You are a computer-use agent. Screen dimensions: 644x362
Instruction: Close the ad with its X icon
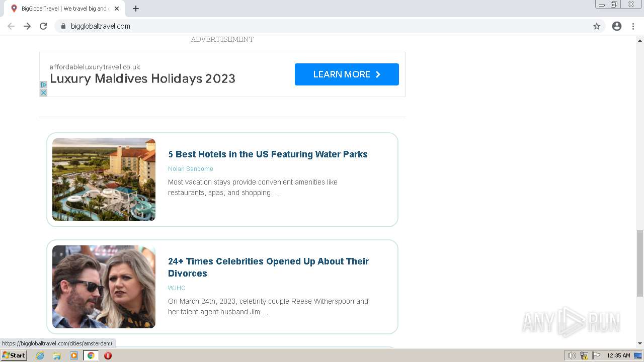43,93
